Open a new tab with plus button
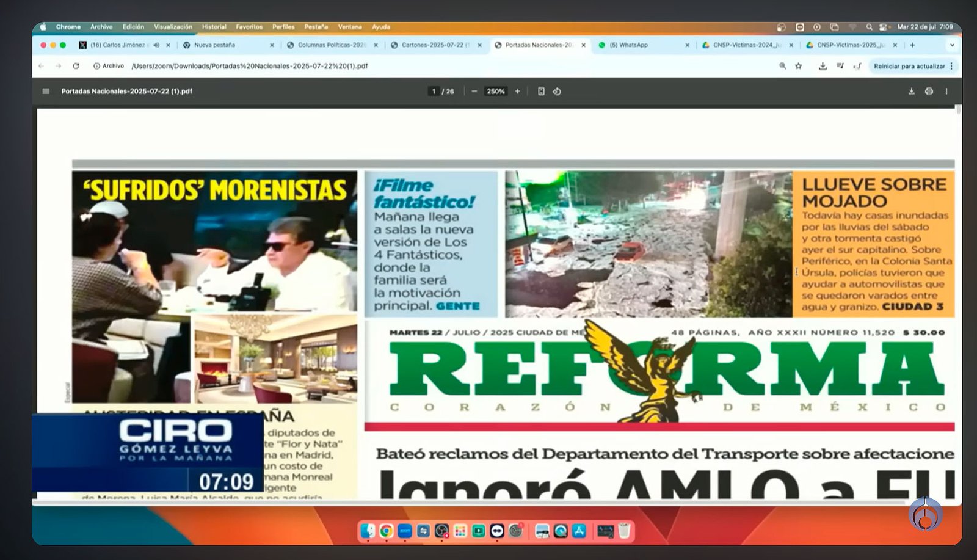Image resolution: width=977 pixels, height=560 pixels. 912,45
